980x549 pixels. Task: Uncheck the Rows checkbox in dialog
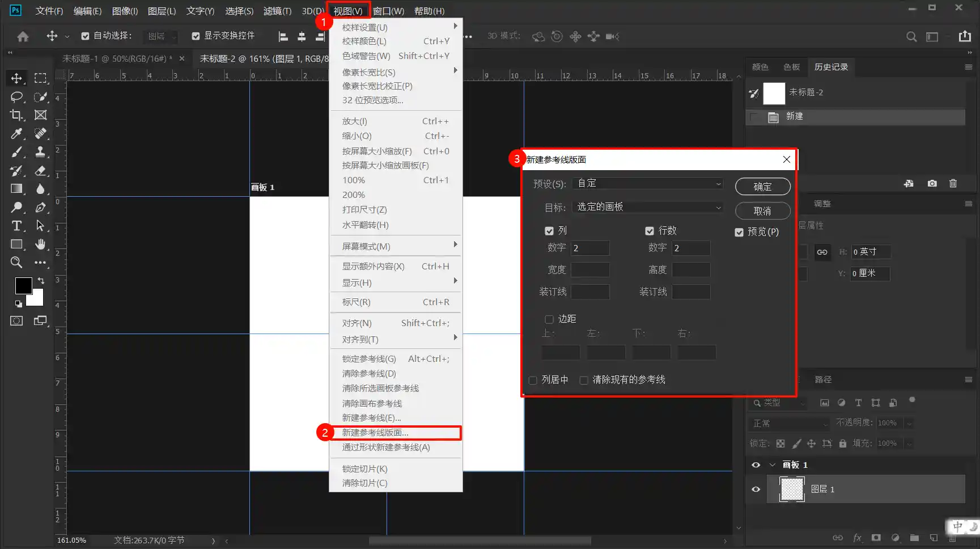click(x=650, y=231)
